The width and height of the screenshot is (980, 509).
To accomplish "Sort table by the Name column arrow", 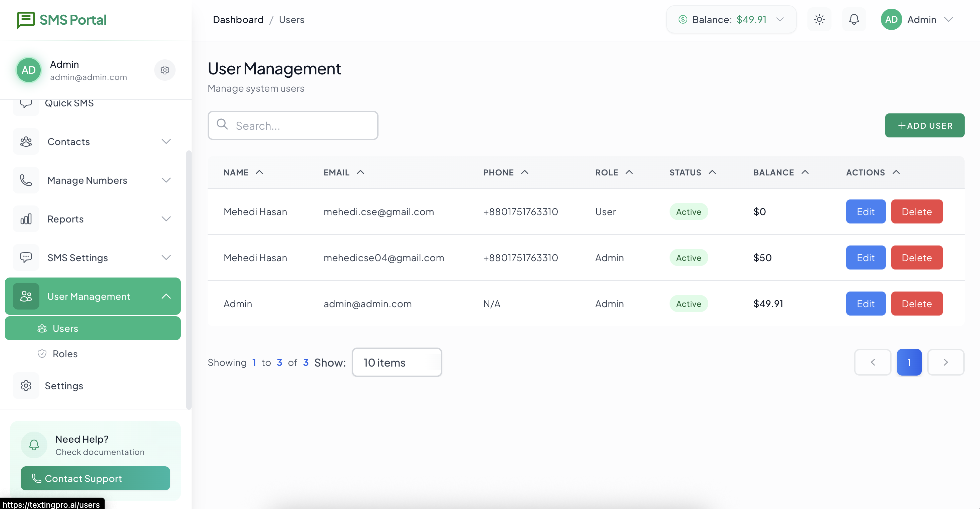I will point(259,172).
